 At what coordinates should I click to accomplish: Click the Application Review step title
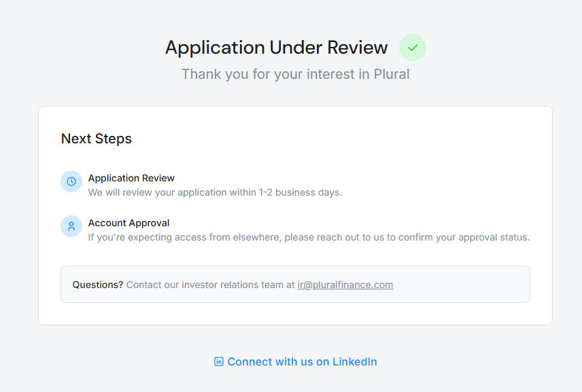click(x=131, y=178)
